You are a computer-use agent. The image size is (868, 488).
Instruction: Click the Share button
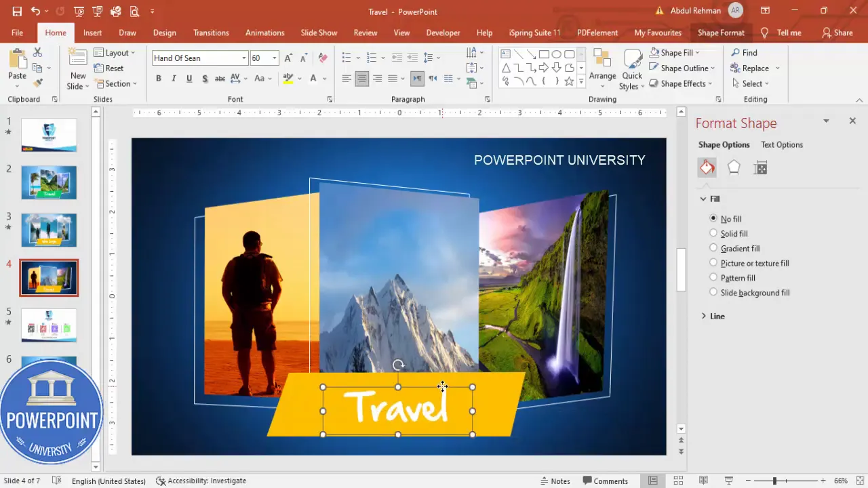(837, 33)
